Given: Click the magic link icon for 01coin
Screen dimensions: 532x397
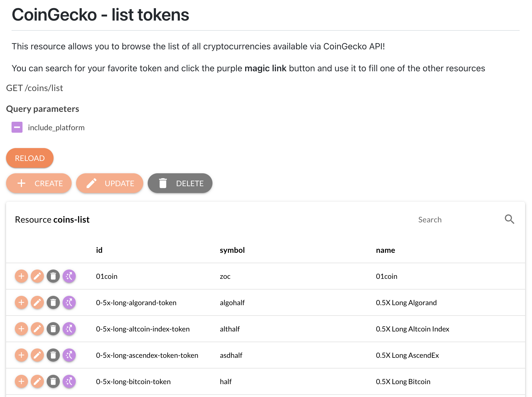Looking at the screenshot, I should point(69,276).
